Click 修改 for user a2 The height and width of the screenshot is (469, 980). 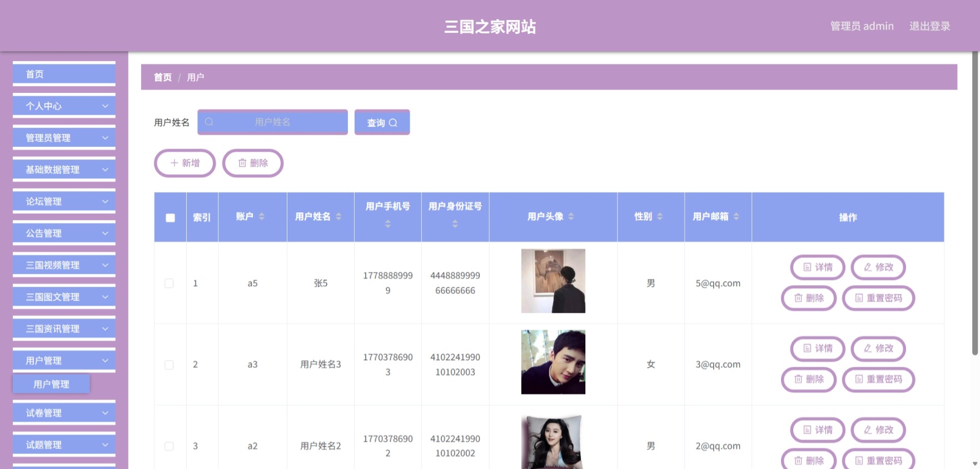[878, 430]
